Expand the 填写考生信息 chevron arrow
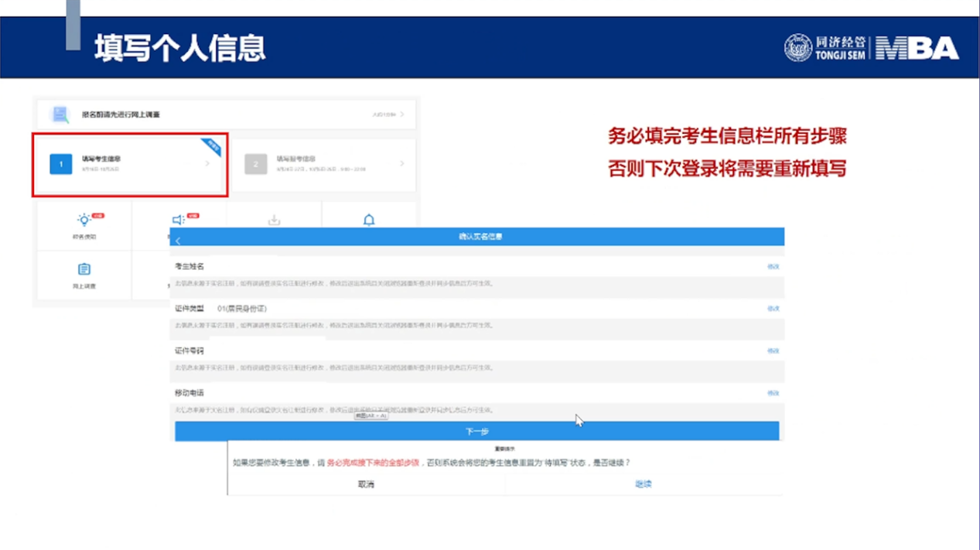The image size is (980, 550). pos(207,164)
